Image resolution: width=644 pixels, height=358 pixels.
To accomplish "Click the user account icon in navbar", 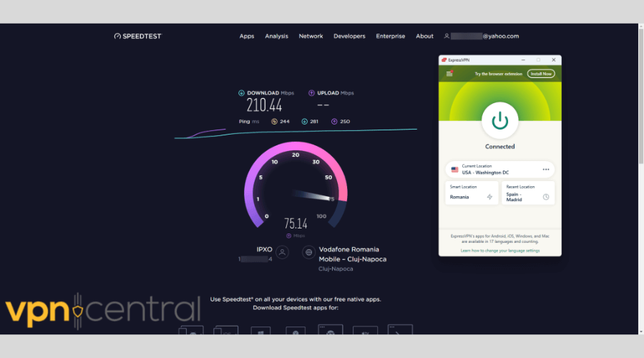I will point(447,36).
